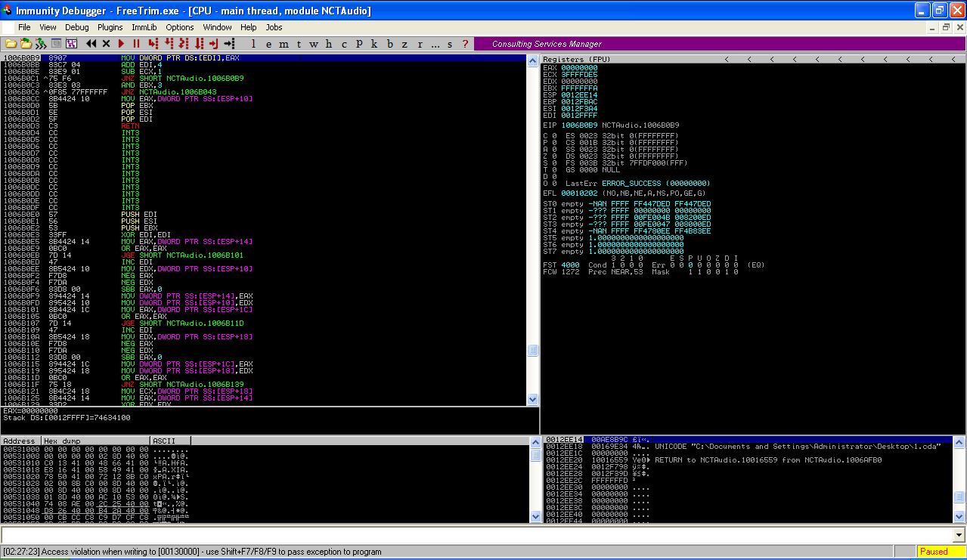Open the Options menu
The height and width of the screenshot is (560, 967).
pos(180,27)
